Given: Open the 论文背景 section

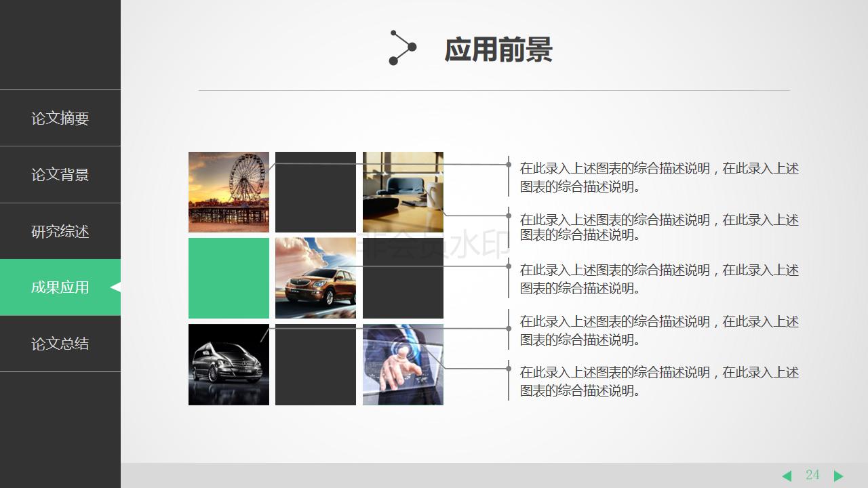Looking at the screenshot, I should point(60,175).
